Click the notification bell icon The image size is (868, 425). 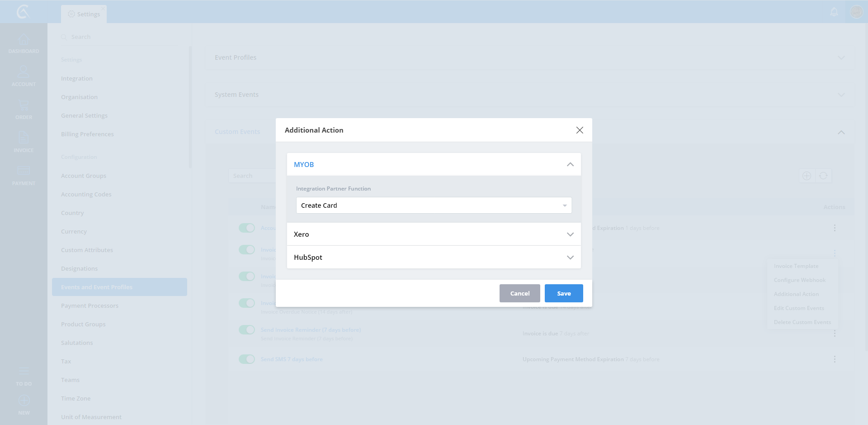[x=834, y=12]
